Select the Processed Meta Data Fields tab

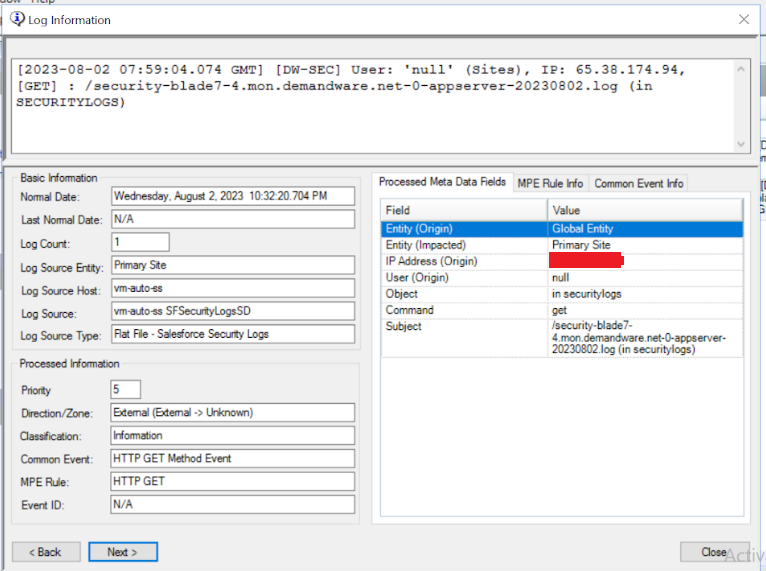coord(441,182)
